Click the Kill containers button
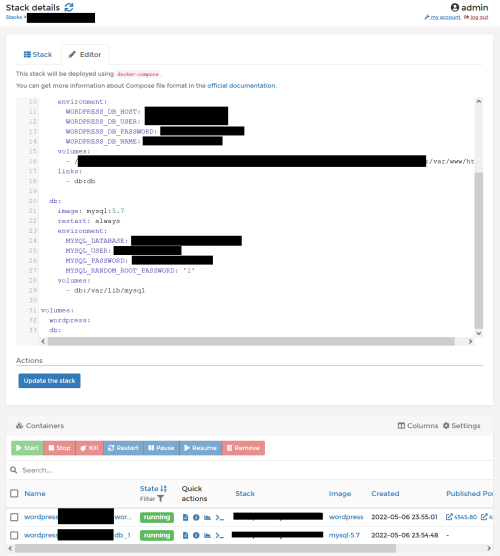Image resolution: width=500 pixels, height=556 pixels. (89, 448)
